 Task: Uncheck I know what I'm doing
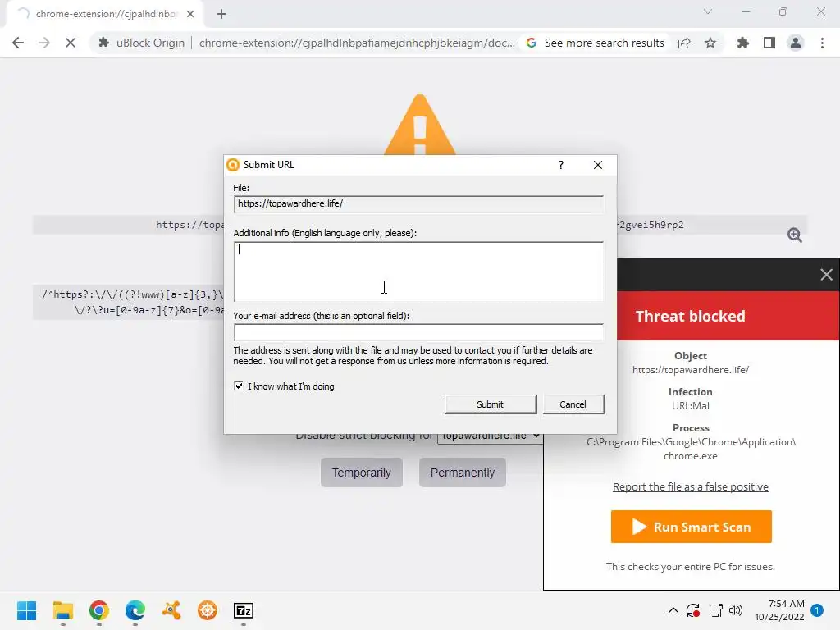click(x=239, y=386)
